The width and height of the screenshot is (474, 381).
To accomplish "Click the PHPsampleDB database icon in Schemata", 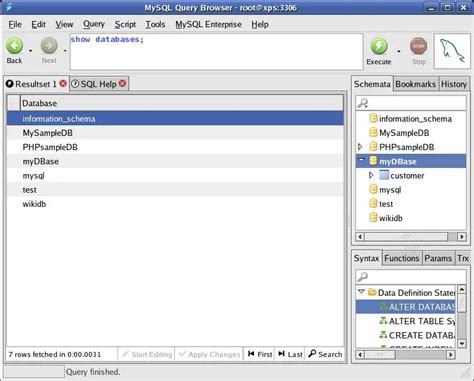I will (373, 147).
